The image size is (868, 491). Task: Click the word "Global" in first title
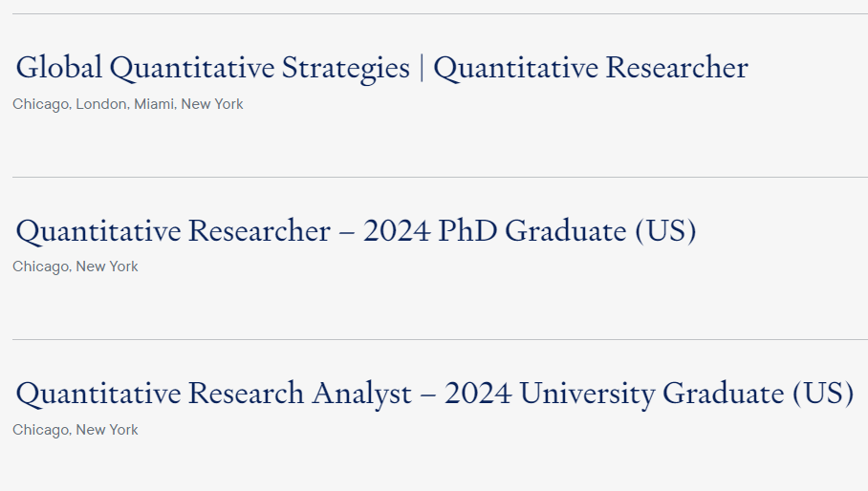click(58, 67)
